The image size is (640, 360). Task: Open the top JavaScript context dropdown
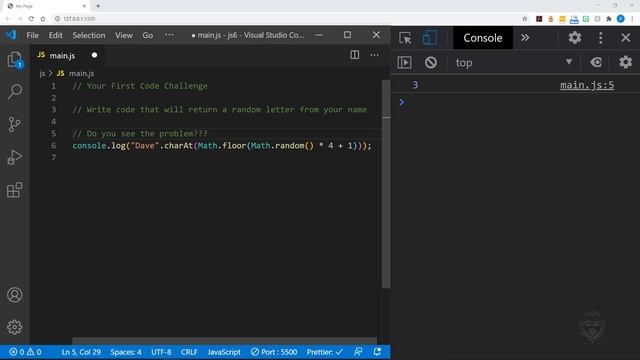[x=514, y=62]
